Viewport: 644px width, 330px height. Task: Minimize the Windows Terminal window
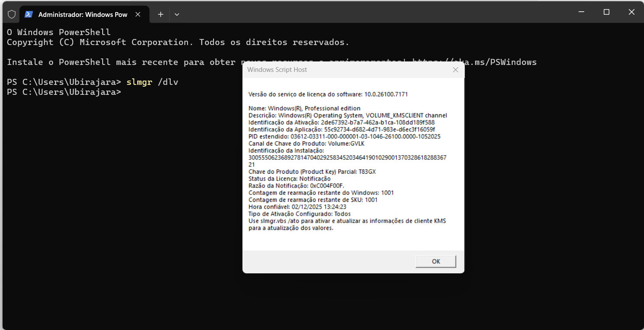[581, 12]
